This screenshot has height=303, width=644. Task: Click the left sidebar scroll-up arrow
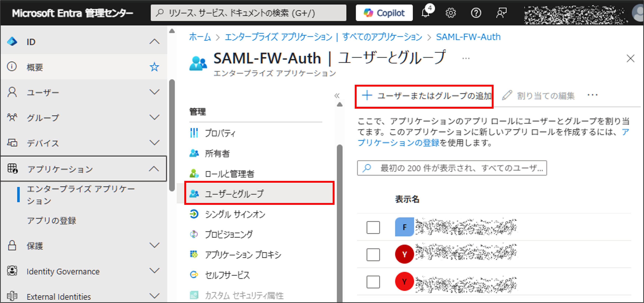click(172, 31)
